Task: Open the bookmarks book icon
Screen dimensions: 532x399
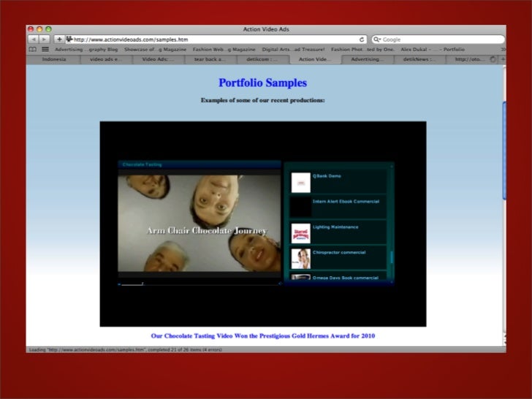Action: tap(33, 50)
